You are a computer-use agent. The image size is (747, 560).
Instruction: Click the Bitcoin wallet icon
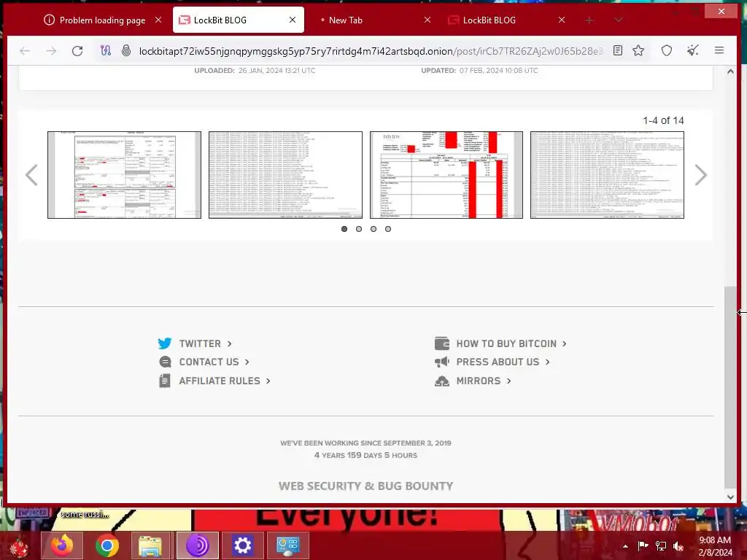point(442,343)
